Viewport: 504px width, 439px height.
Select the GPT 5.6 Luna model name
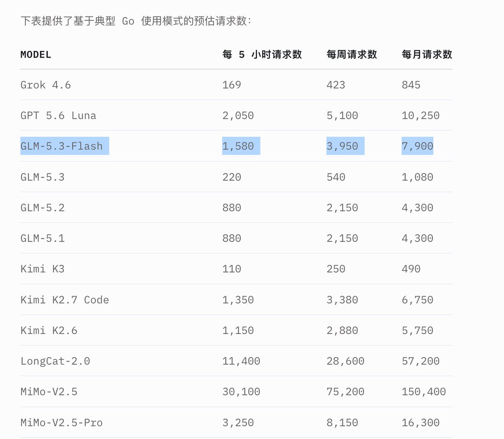point(58,116)
